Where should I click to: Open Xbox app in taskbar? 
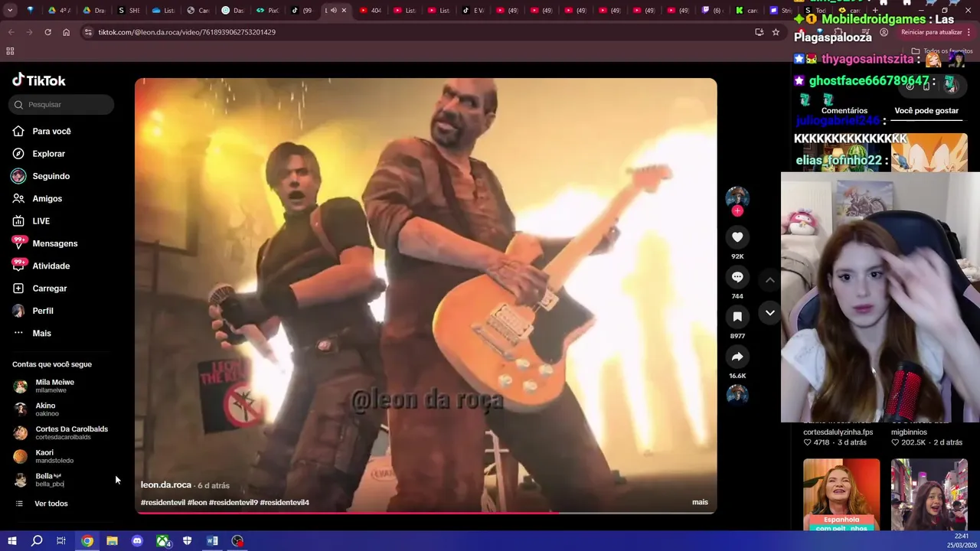163,541
